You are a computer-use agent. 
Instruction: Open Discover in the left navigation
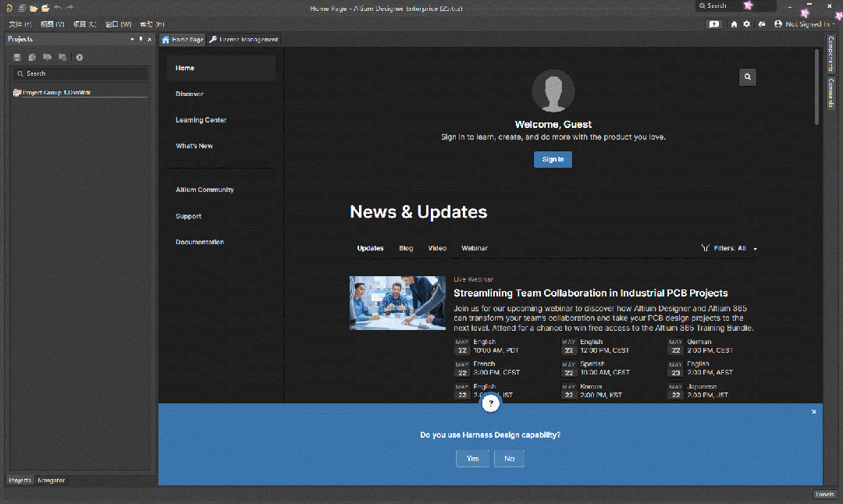pyautogui.click(x=189, y=94)
